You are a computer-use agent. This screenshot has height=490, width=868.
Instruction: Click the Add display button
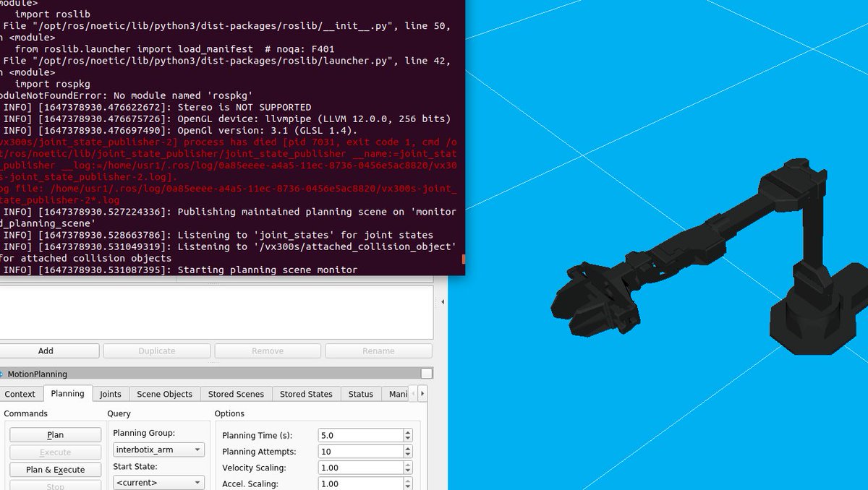coord(46,351)
